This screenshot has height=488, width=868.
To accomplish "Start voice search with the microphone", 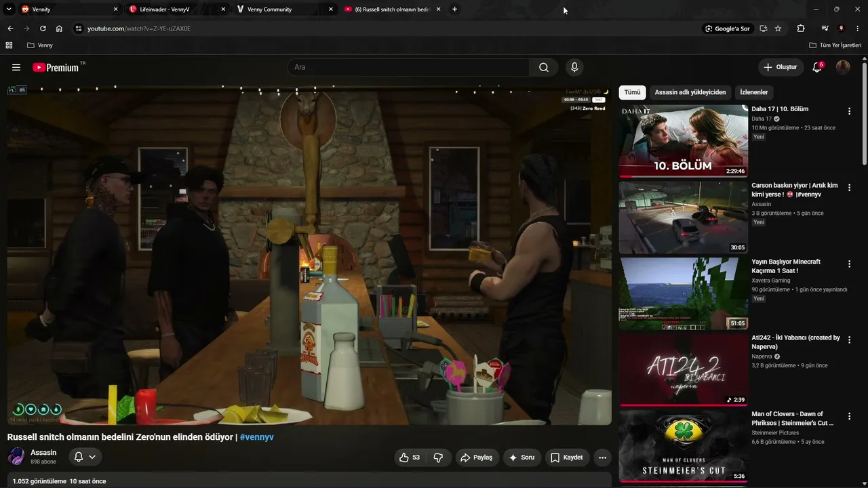I will coord(574,67).
